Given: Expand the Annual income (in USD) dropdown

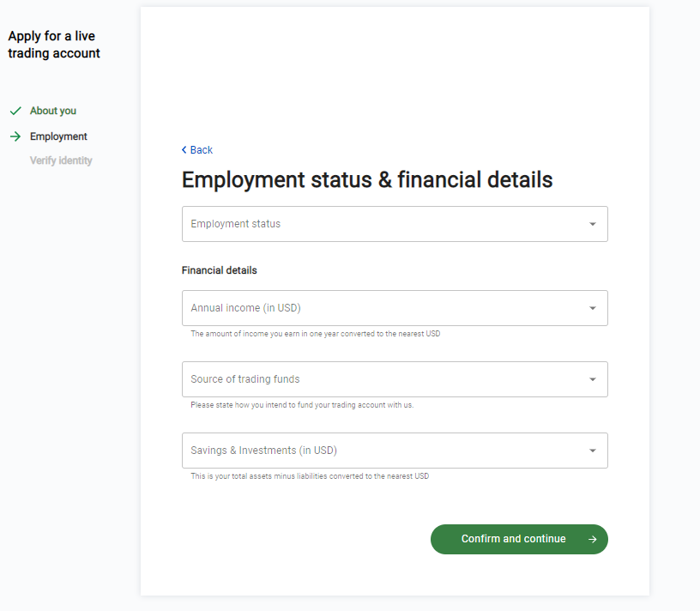Looking at the screenshot, I should click(386, 308).
